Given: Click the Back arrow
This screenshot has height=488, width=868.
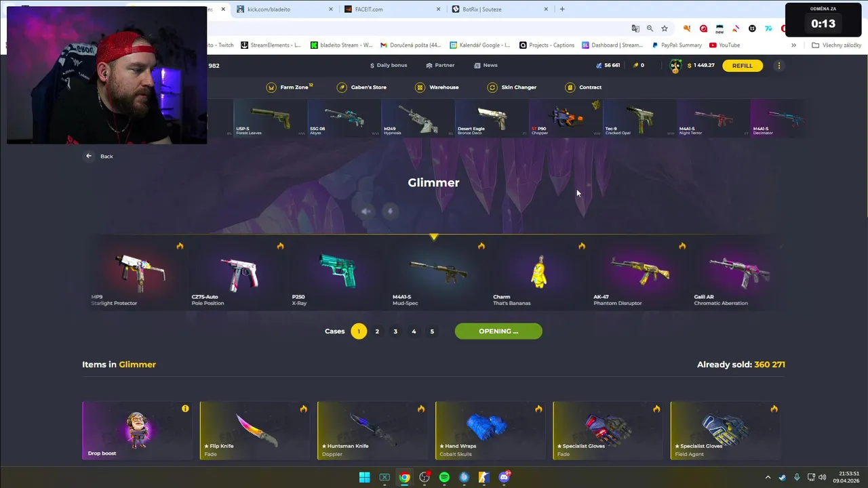Looking at the screenshot, I should pyautogui.click(x=89, y=156).
